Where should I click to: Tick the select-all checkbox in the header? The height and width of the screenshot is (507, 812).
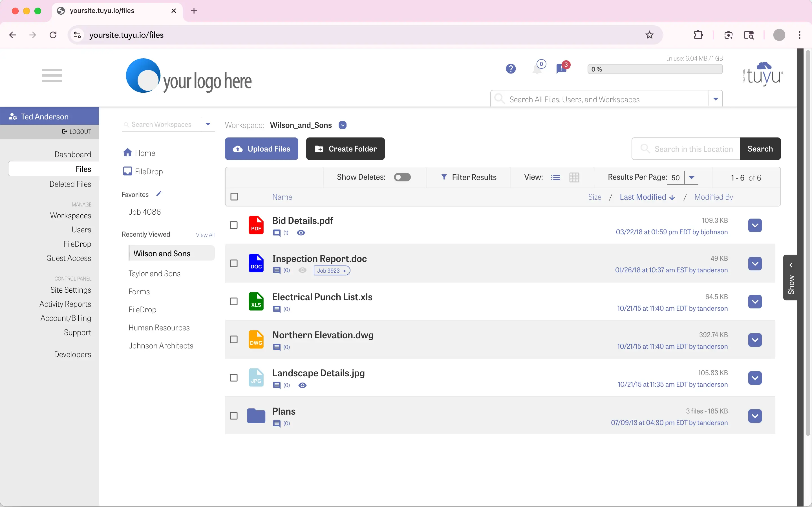click(x=234, y=197)
